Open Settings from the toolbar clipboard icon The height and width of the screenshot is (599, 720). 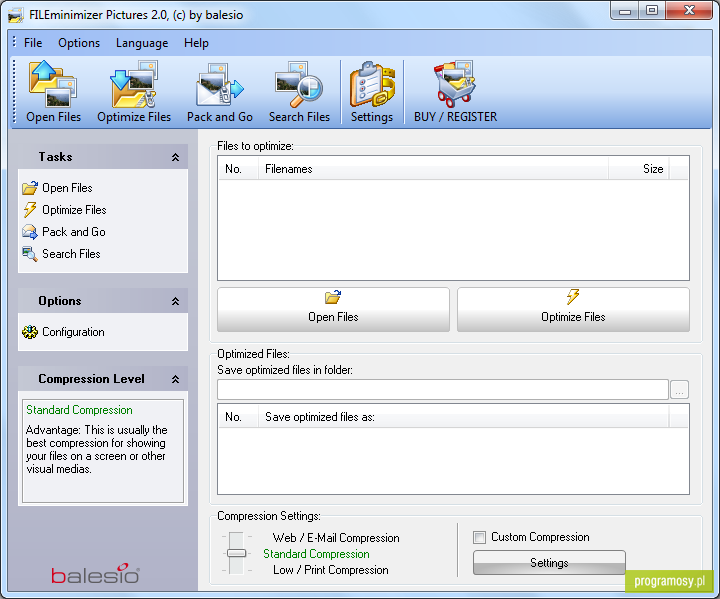372,84
